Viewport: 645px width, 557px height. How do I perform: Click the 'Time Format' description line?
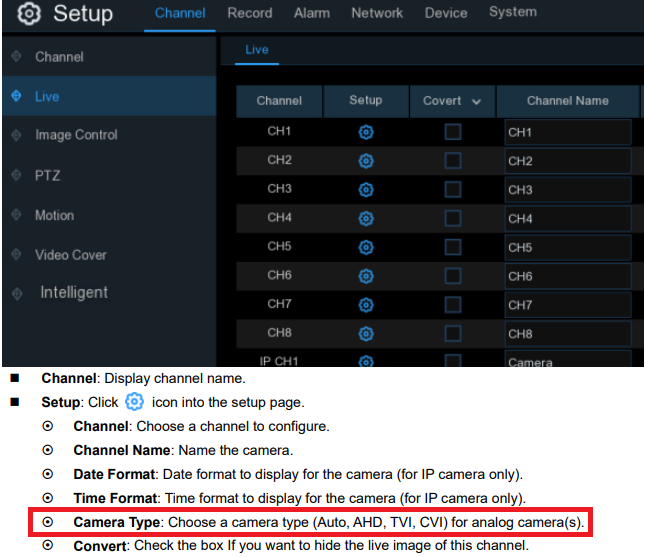(299, 498)
